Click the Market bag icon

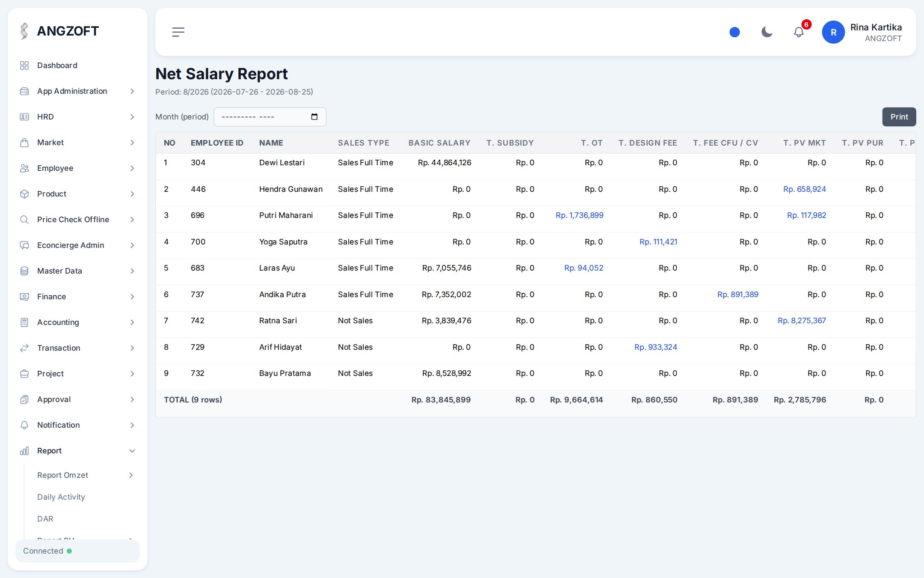(24, 143)
